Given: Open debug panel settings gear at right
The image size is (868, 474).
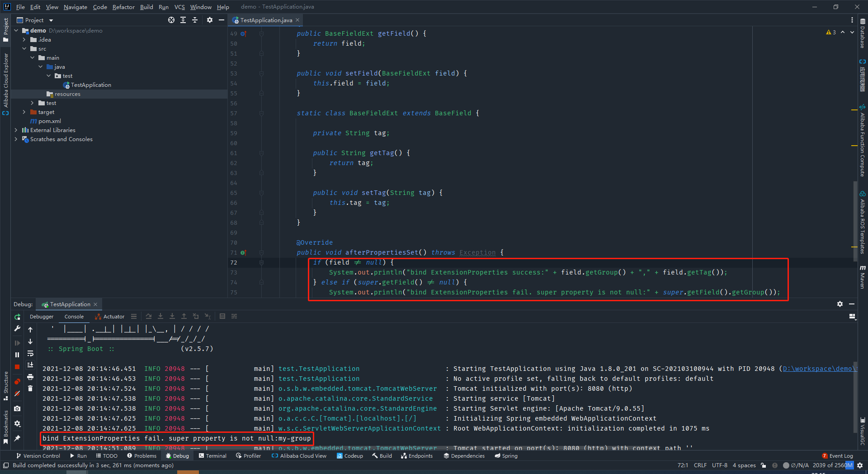Looking at the screenshot, I should click(840, 304).
